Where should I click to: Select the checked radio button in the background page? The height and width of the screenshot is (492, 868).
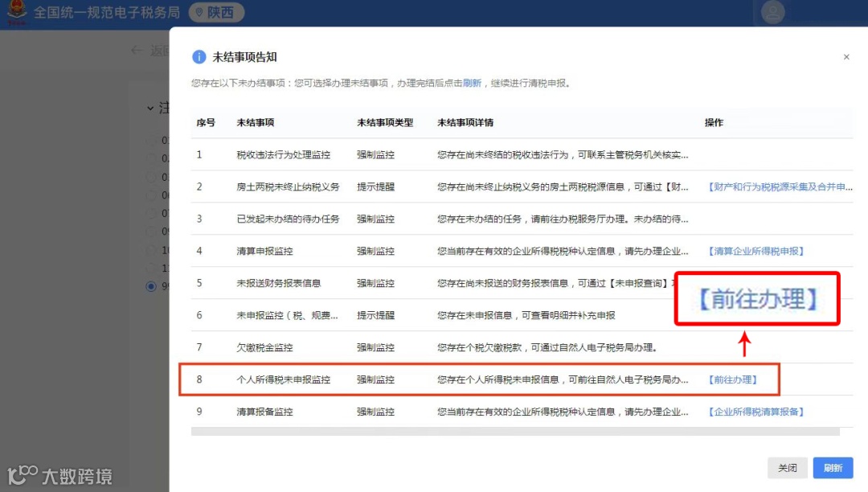(150, 286)
